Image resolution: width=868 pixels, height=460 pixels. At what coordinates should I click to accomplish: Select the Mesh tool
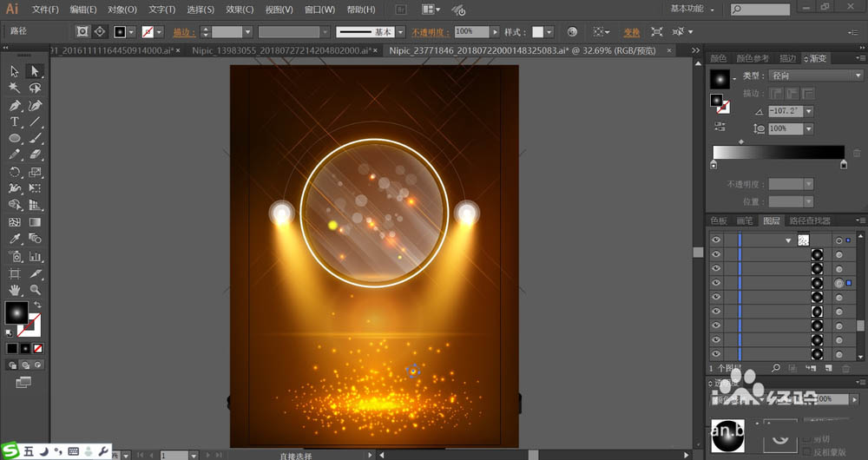click(15, 222)
